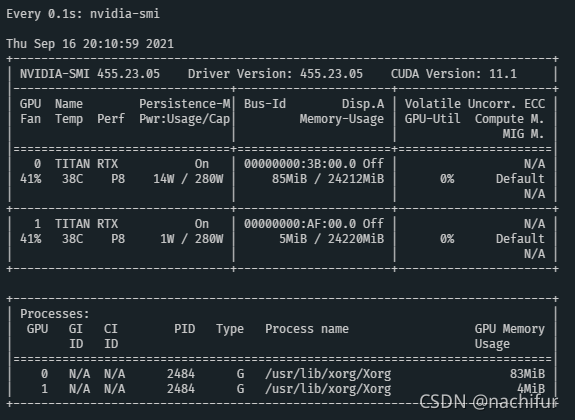Select the timestamp 'Thu Sep 16 20:10:59 2021'

tap(90, 44)
